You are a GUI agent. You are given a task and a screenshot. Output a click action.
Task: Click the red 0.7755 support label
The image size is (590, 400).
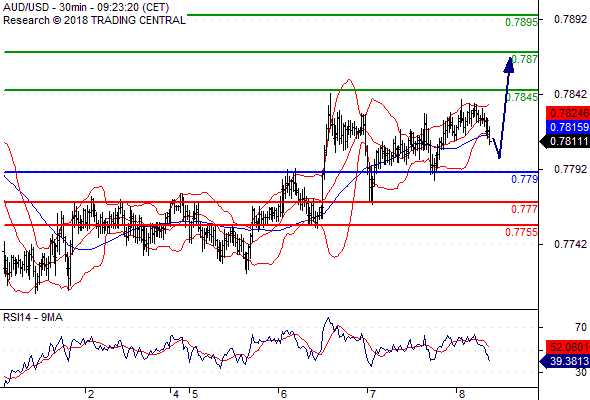click(x=521, y=232)
